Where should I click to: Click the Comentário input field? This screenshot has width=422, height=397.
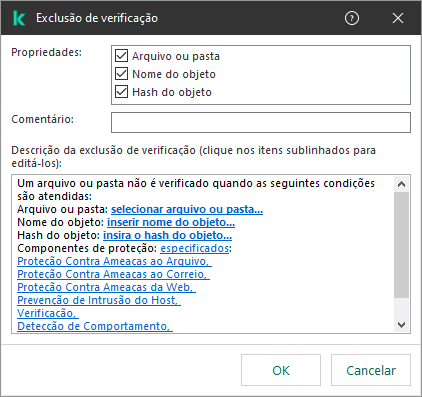pyautogui.click(x=261, y=122)
